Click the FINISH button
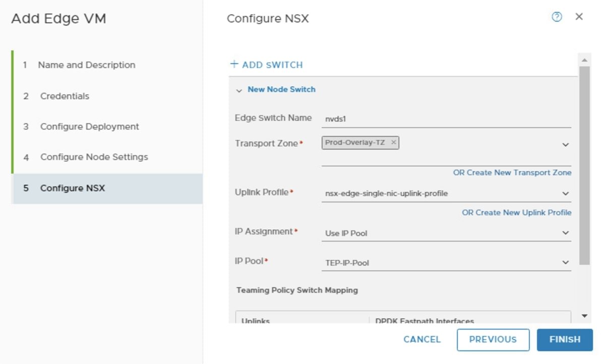The width and height of the screenshot is (605, 364). (x=564, y=339)
